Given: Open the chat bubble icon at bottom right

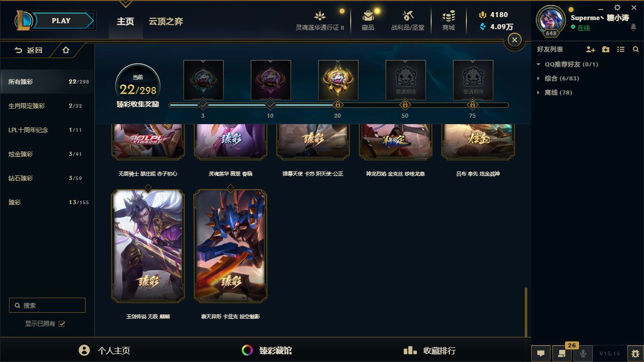Looking at the screenshot, I should pos(541,353).
